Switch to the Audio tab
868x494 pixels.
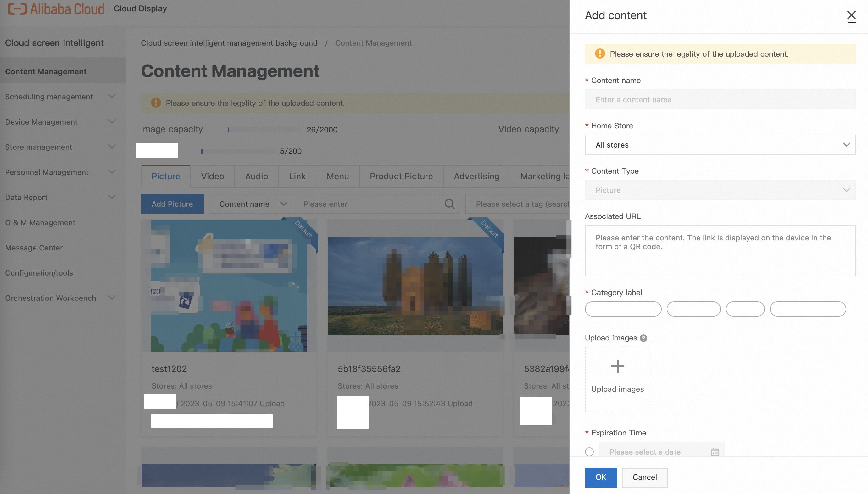pyautogui.click(x=257, y=177)
